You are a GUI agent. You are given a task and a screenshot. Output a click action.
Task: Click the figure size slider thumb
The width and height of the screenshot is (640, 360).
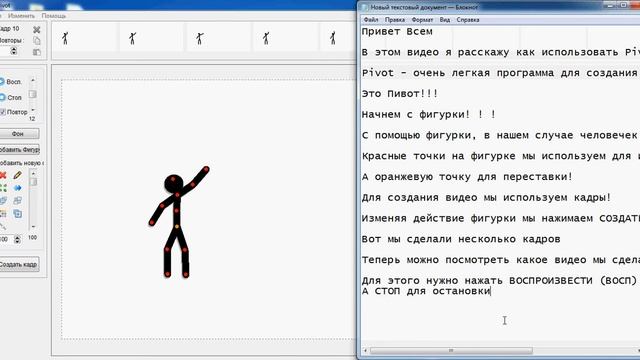(33, 182)
